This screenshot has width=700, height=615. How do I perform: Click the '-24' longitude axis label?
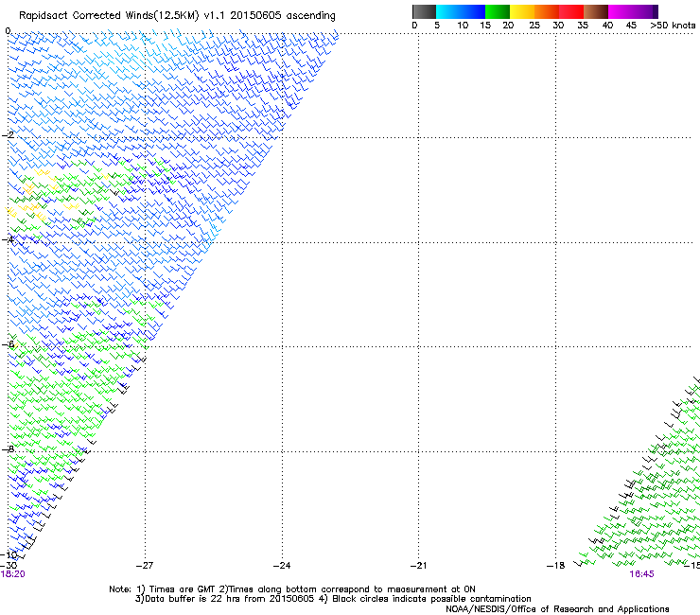click(282, 566)
